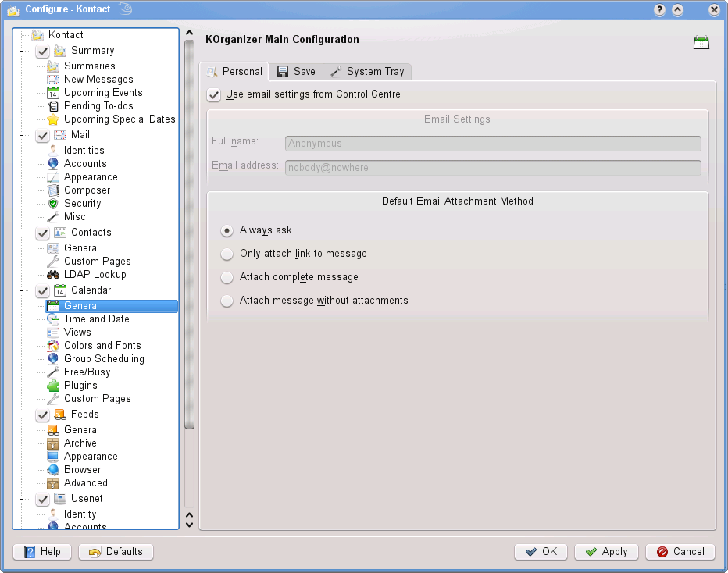The height and width of the screenshot is (573, 728).
Task: Click the Plugins puzzle piece icon
Action: (x=53, y=386)
